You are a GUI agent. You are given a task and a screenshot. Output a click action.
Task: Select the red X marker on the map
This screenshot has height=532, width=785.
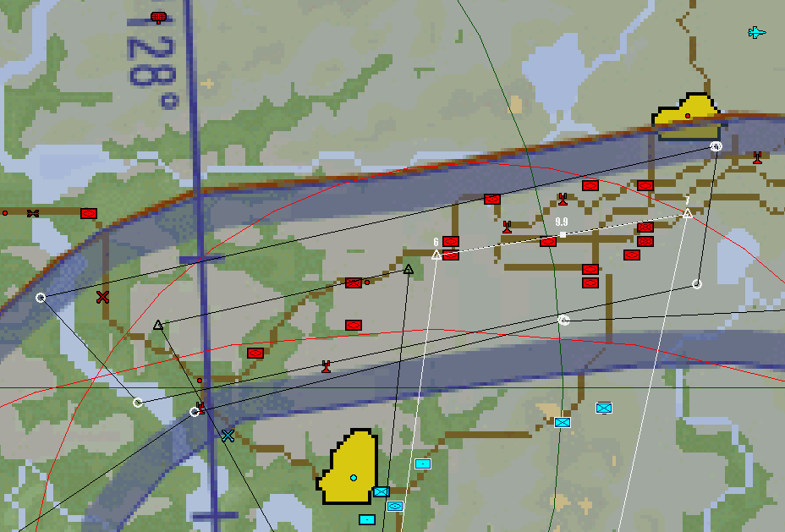(102, 297)
